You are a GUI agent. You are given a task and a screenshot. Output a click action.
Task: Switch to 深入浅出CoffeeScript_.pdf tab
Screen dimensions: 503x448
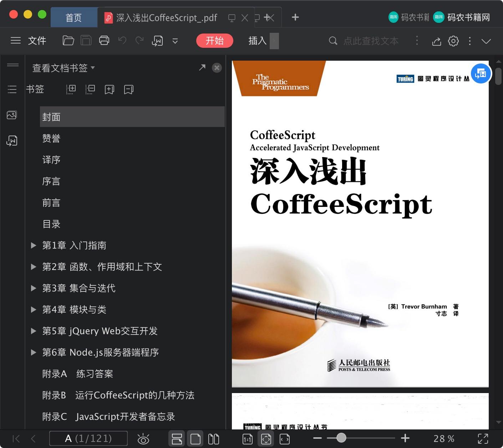[167, 18]
